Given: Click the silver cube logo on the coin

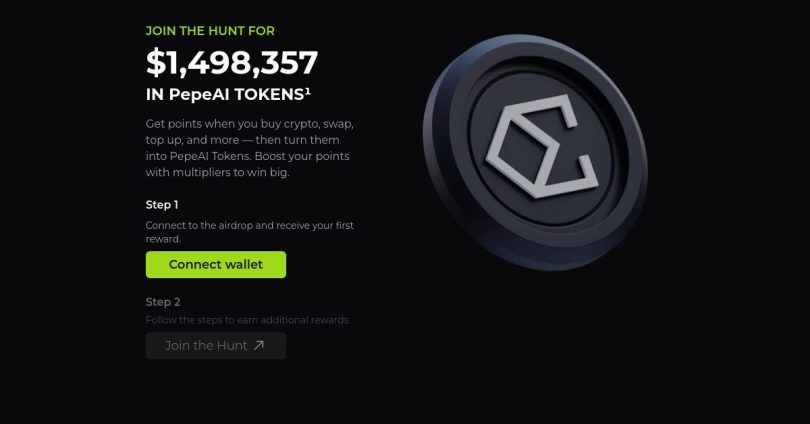Looking at the screenshot, I should pyautogui.click(x=541, y=146).
